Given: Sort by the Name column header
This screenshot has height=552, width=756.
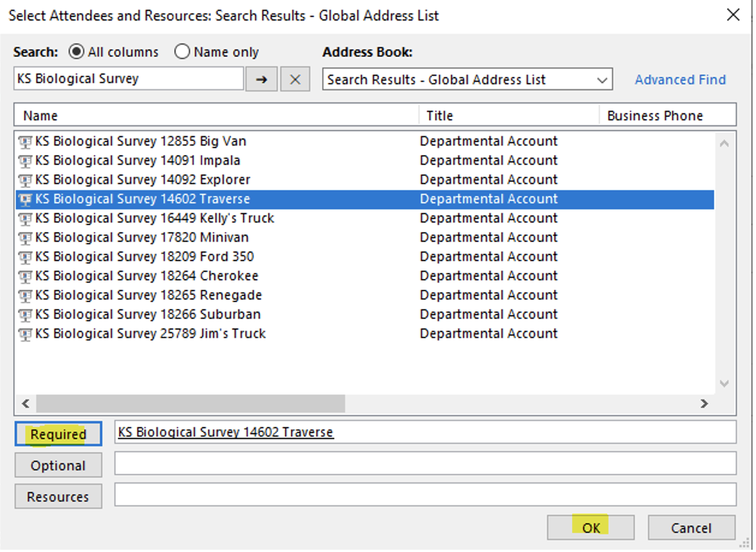Looking at the screenshot, I should (x=216, y=116).
